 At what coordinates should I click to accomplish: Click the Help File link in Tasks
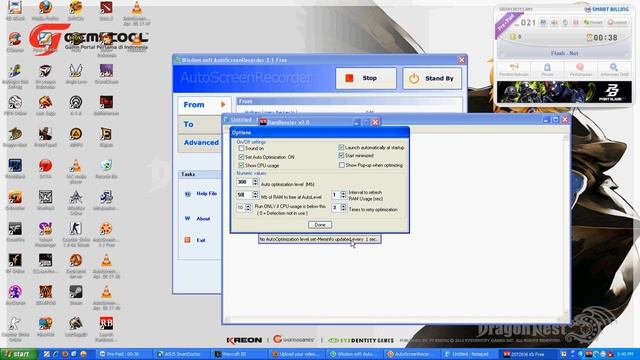click(x=207, y=193)
